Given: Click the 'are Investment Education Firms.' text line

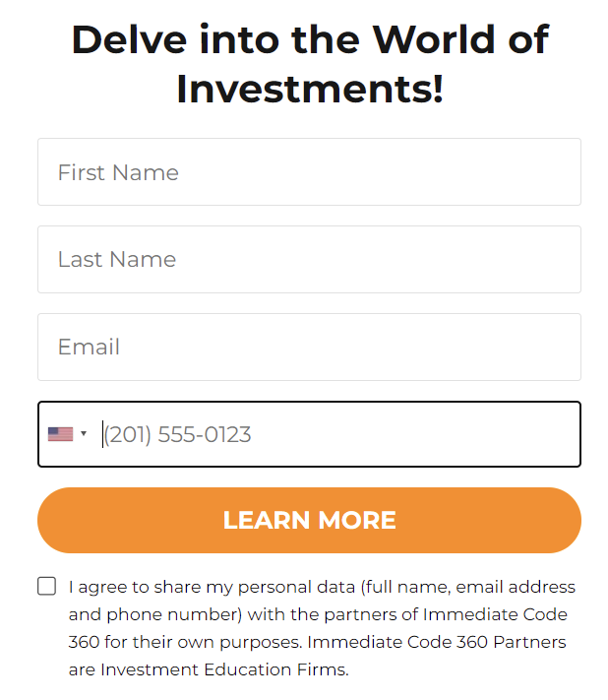Looking at the screenshot, I should [x=209, y=669].
